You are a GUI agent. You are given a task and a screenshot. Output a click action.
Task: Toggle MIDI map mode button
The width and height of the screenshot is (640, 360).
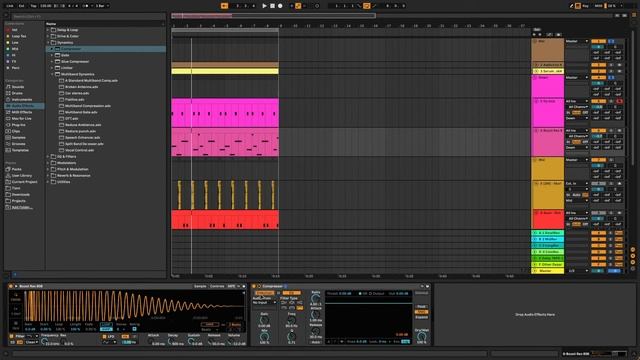[598, 6]
